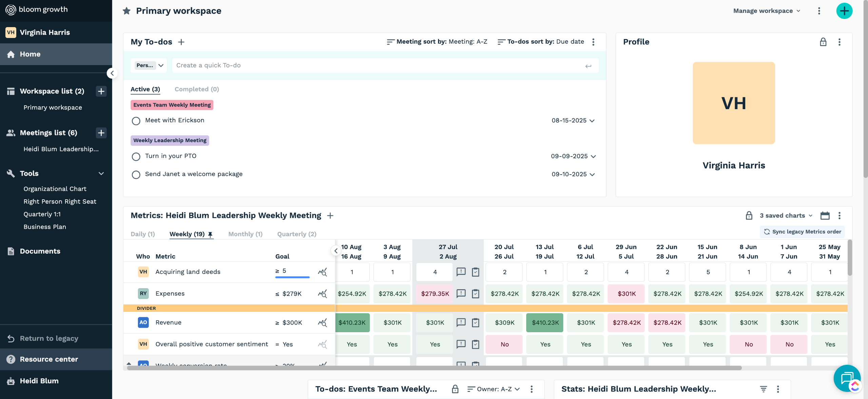Collapse the Tools section chevron

[101, 174]
